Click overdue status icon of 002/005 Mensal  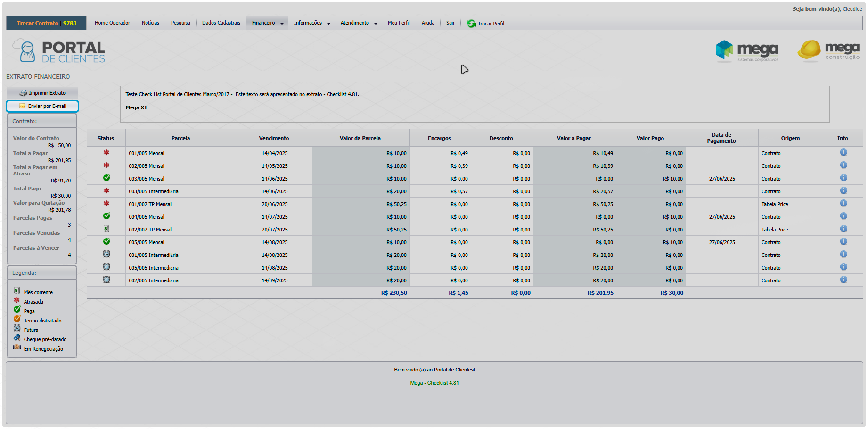pos(106,165)
